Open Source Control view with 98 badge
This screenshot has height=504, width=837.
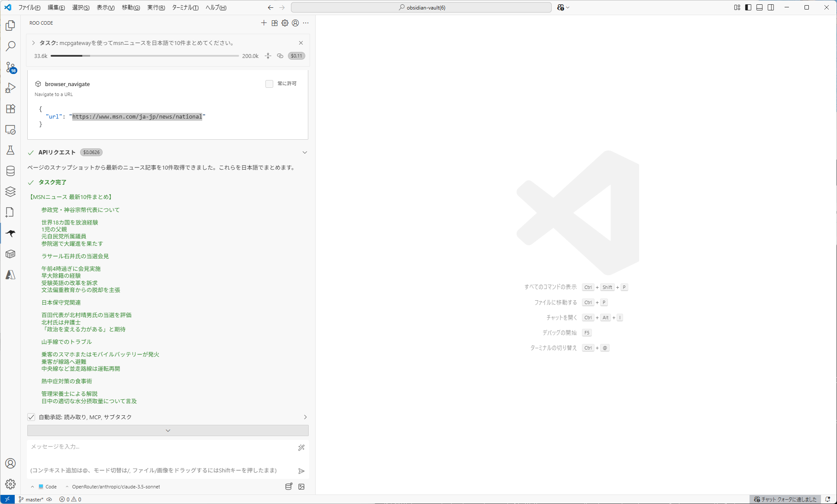[x=10, y=67]
